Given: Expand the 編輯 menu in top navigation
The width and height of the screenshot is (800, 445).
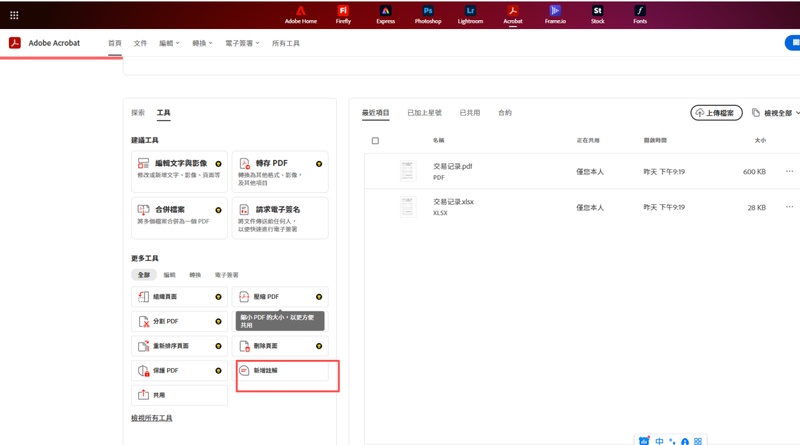Looking at the screenshot, I should (169, 43).
